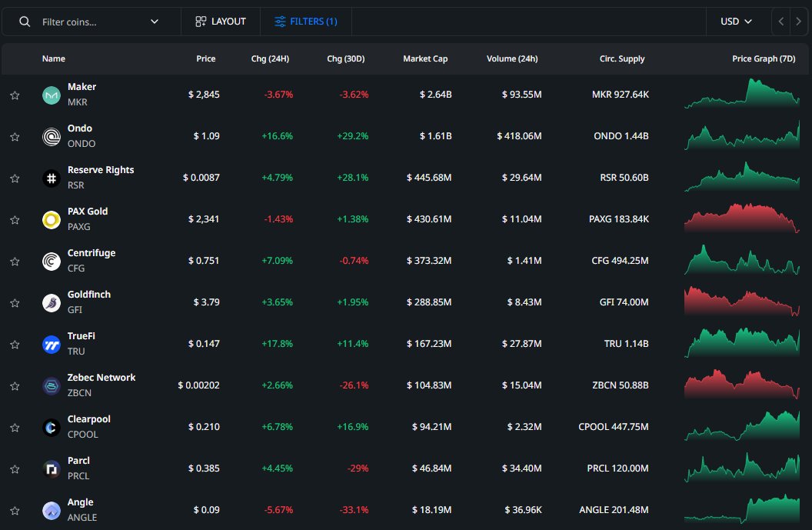The width and height of the screenshot is (812, 530).
Task: Open the Clearpool coin link
Action: [89, 418]
